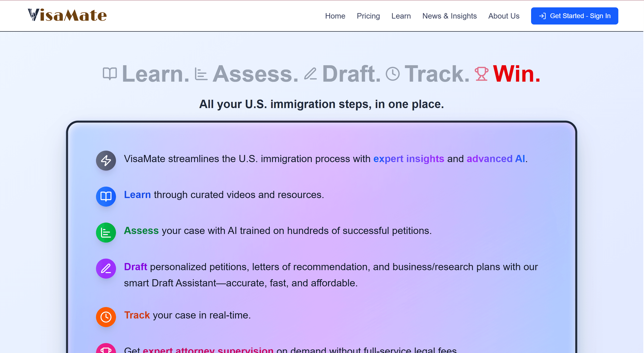The image size is (644, 353).
Task: Click the 'Learn.' headline word
Action: click(x=155, y=74)
